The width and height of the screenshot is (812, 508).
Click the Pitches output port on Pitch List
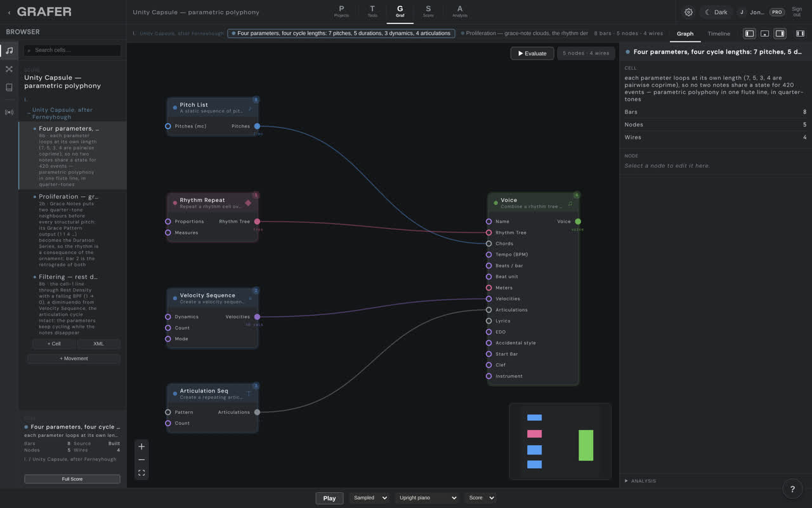point(257,126)
